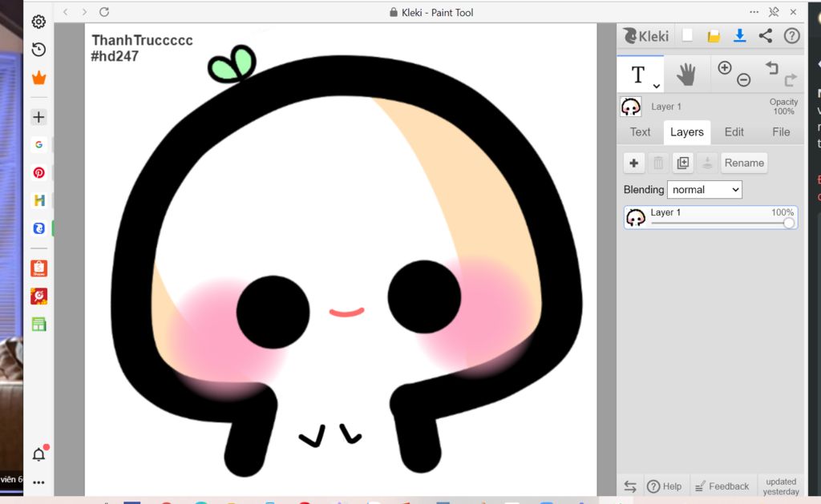The width and height of the screenshot is (821, 504).
Task: Go back with the browser back arrow
Action: pos(66,12)
